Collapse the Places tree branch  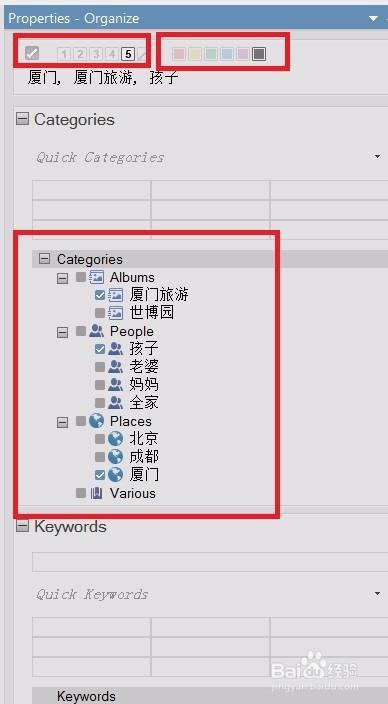pyautogui.click(x=63, y=422)
